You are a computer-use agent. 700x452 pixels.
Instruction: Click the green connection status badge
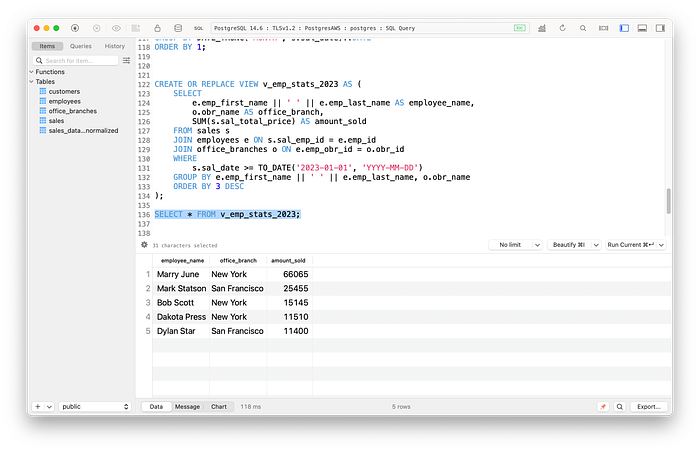point(520,28)
